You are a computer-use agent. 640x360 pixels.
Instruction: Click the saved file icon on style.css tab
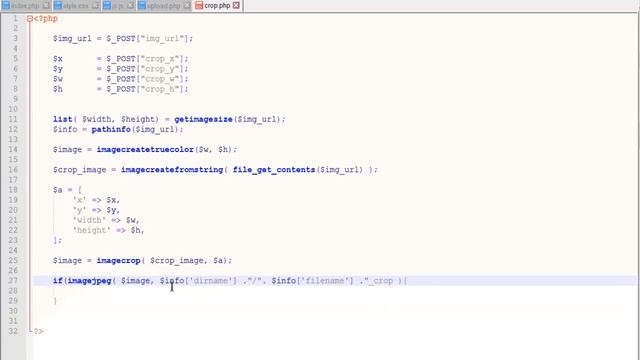(x=58, y=6)
